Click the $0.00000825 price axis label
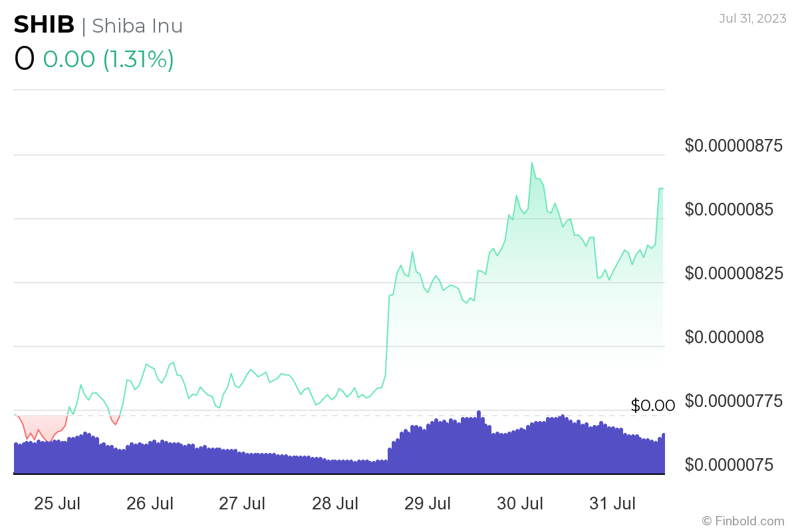The height and width of the screenshot is (532, 798). coord(733,274)
